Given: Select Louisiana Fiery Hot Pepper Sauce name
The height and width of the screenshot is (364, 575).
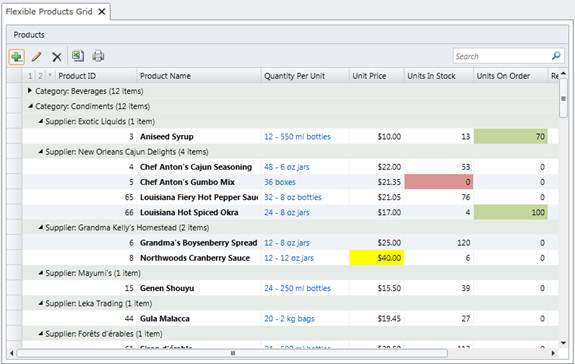Looking at the screenshot, I should tap(199, 197).
